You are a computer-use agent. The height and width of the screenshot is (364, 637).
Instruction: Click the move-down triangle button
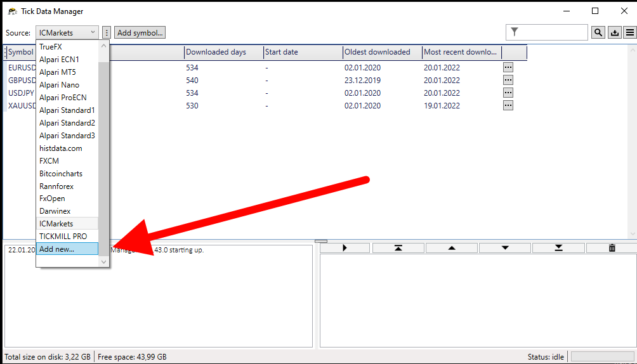[505, 248]
